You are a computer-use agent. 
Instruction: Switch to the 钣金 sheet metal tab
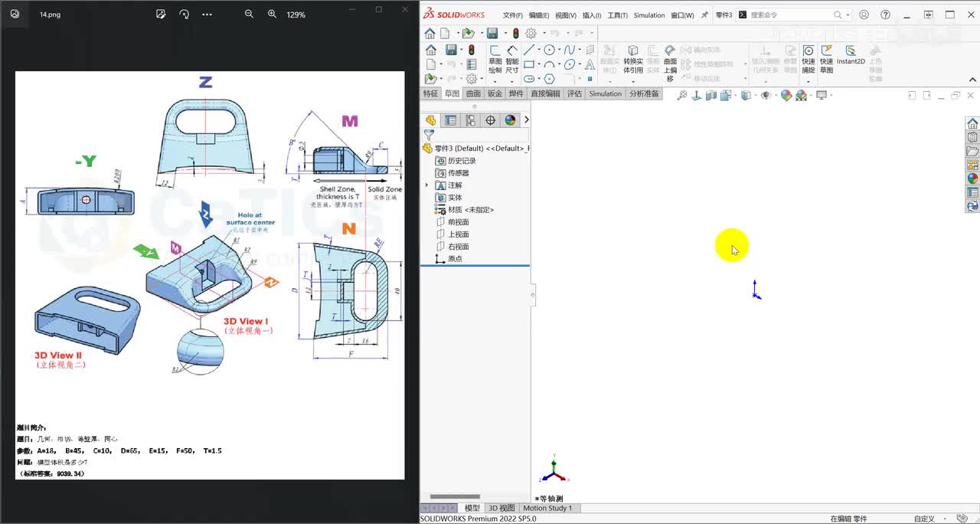pyautogui.click(x=495, y=93)
